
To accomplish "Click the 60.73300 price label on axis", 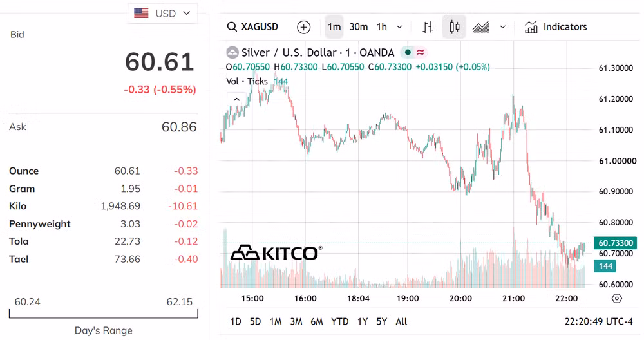I will tap(615, 243).
